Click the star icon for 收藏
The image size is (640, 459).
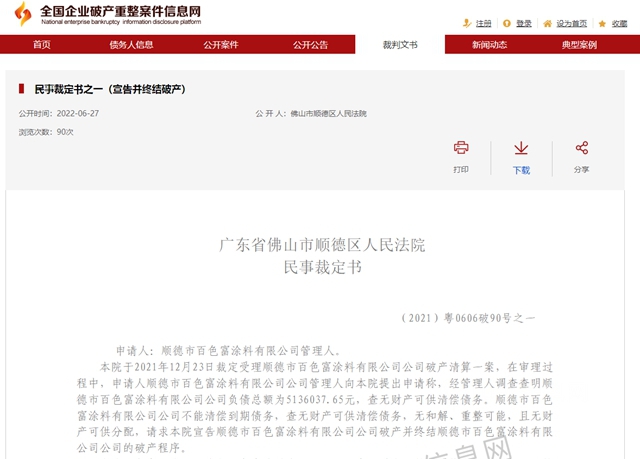[602, 24]
